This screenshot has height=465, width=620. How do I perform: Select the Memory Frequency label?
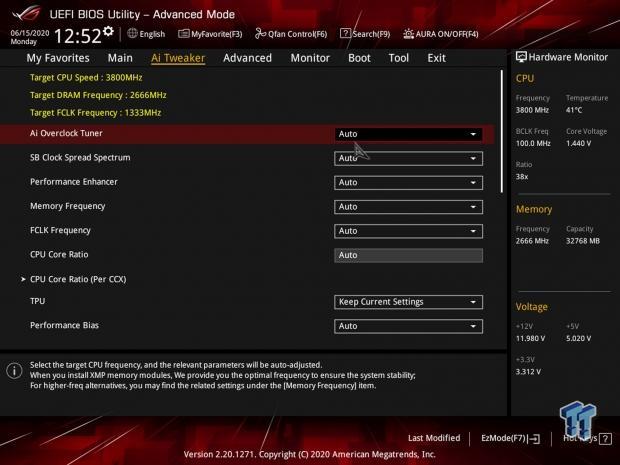coord(68,206)
